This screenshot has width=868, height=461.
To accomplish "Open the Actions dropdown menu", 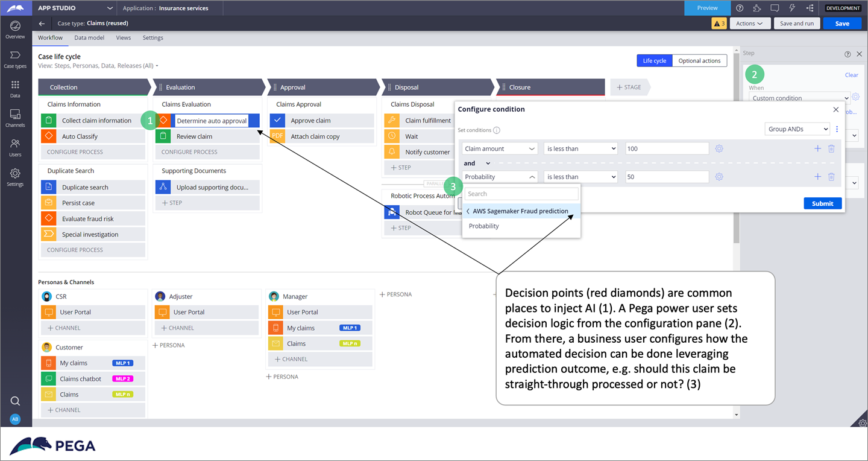I will [x=749, y=24].
